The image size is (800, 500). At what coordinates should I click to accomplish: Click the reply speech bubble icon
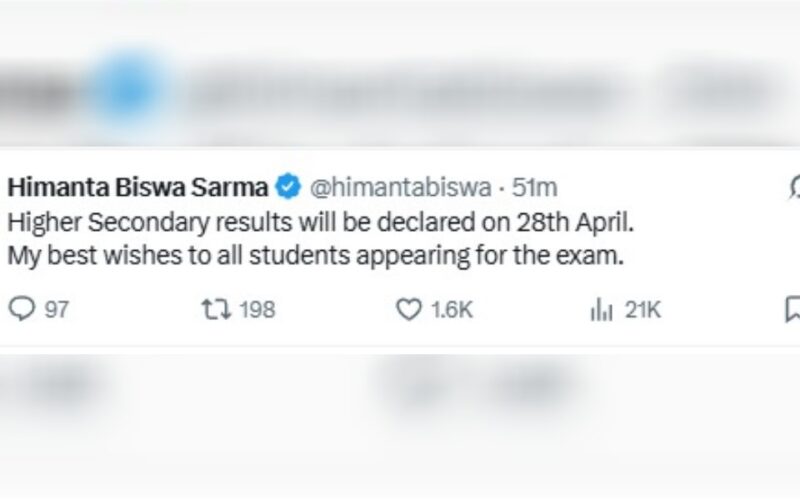[20, 311]
